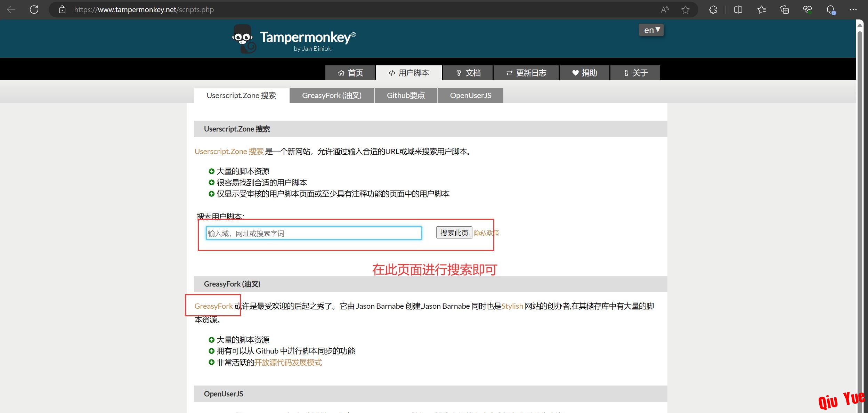Screen dimensions: 868x413
Task: Add page to favorites star icon
Action: coord(686,10)
